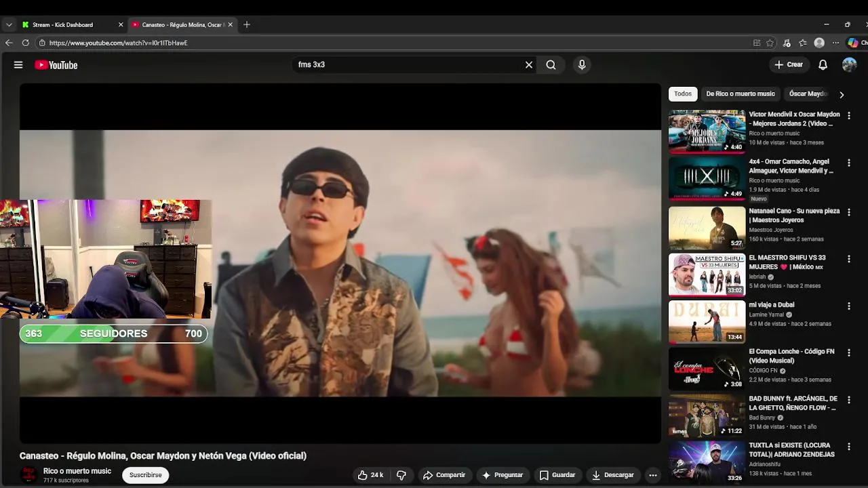Go to the YouTube home logo
This screenshot has width=868, height=488.
(x=56, y=65)
